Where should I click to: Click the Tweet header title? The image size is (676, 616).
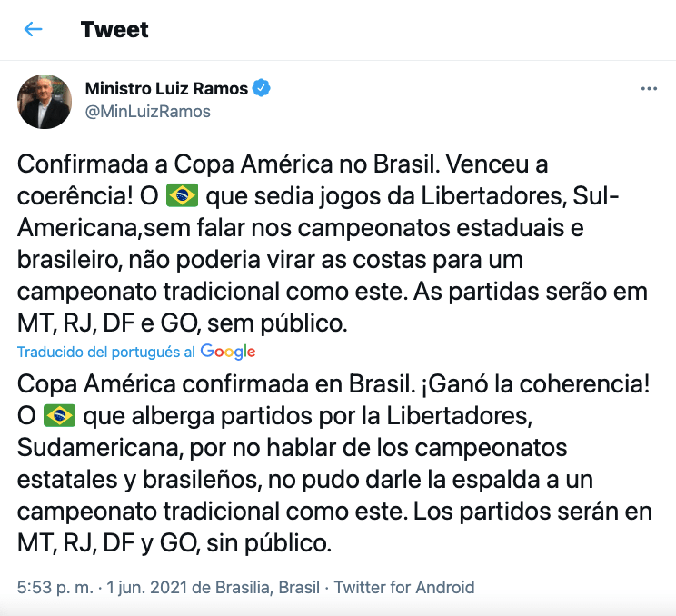pos(114,29)
